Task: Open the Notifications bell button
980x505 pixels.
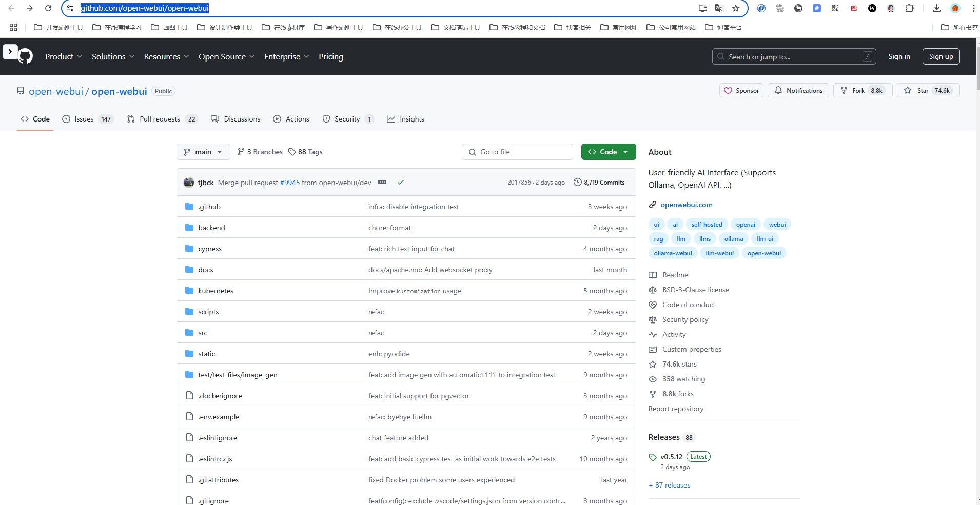Action: 798,91
